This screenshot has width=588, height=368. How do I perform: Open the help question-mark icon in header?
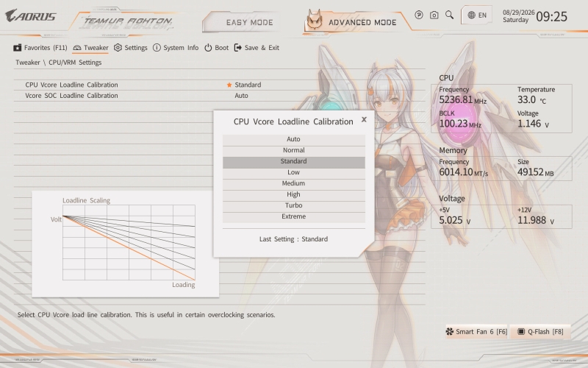tap(419, 15)
